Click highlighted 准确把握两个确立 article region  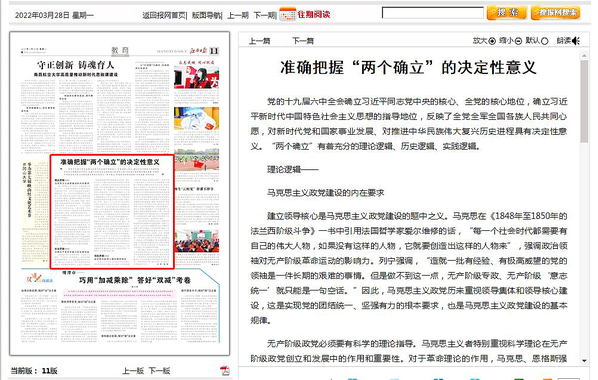coord(112,212)
